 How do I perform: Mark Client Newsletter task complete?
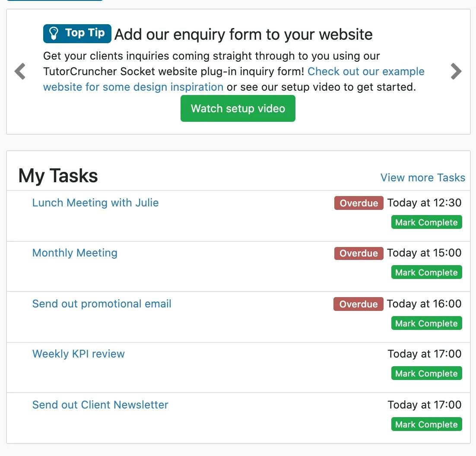pyautogui.click(x=426, y=424)
